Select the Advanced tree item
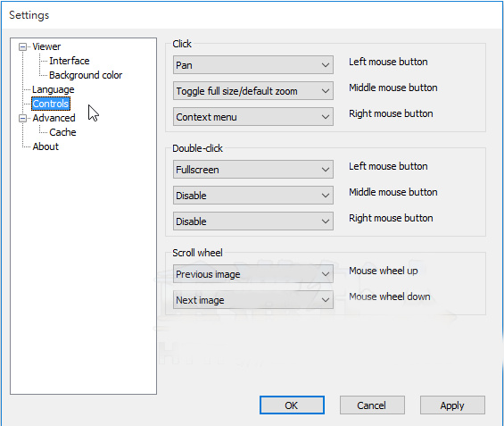The height and width of the screenshot is (426, 504). (54, 118)
